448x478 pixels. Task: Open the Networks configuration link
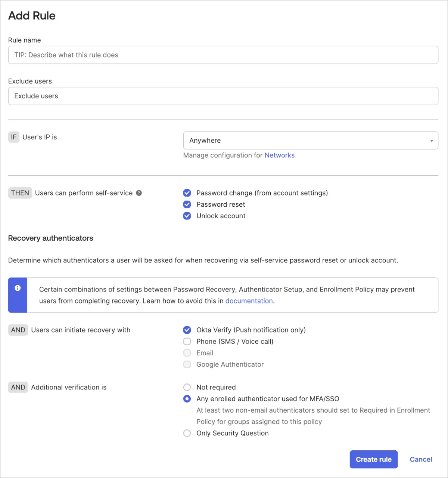tap(279, 155)
